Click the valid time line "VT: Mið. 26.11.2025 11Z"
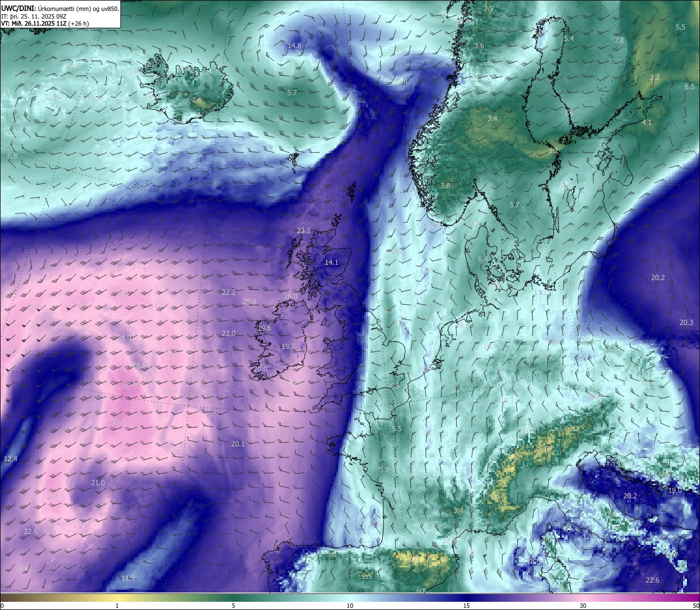This screenshot has width=700, height=610. [45, 24]
